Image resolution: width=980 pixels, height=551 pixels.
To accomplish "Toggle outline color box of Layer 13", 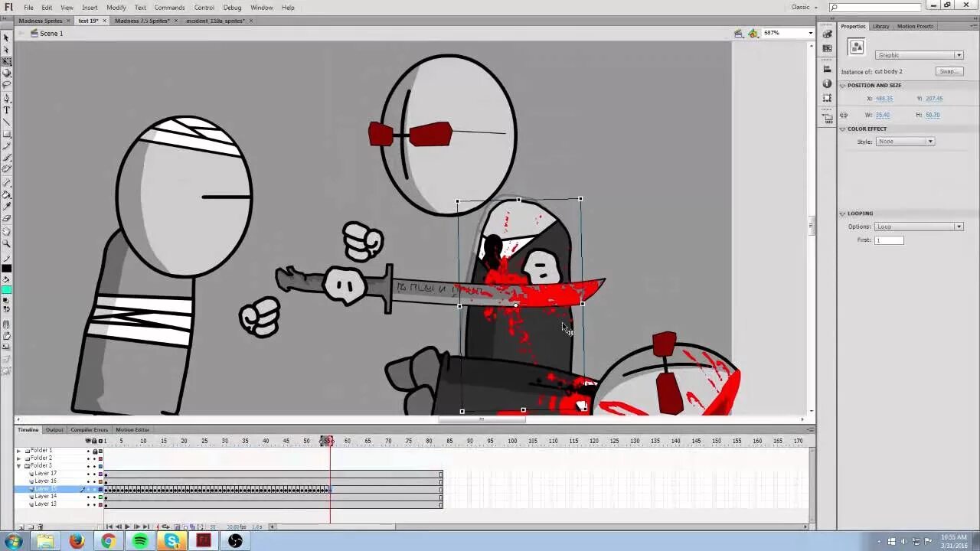I will pyautogui.click(x=100, y=504).
